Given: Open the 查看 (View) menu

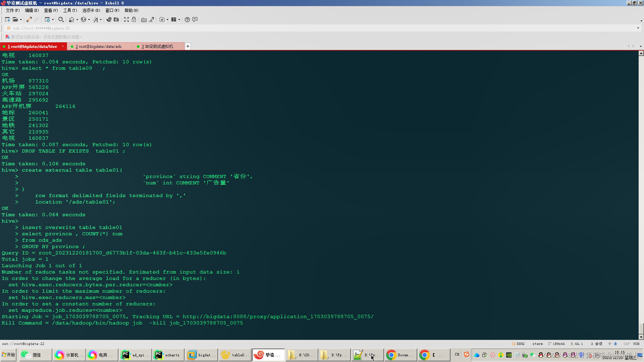Looking at the screenshot, I should coord(51,10).
